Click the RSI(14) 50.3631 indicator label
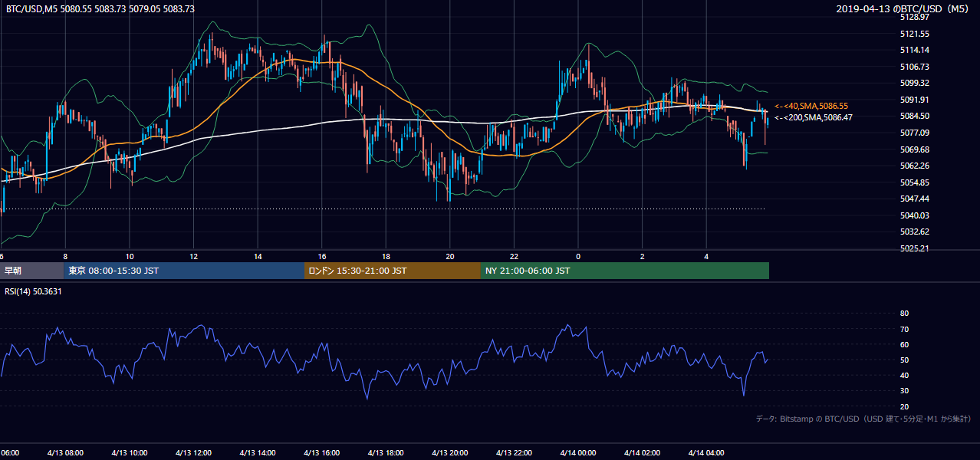Screen dimensions: 980x460 [x=34, y=291]
